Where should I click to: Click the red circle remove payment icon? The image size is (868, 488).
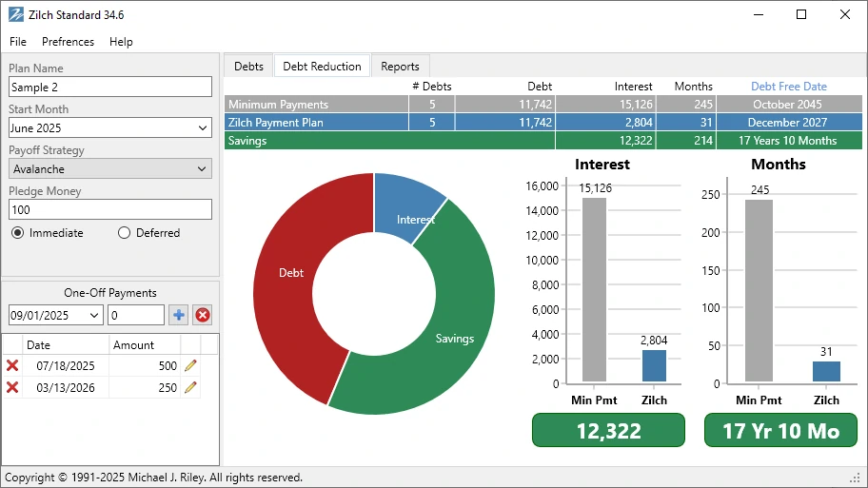point(203,316)
